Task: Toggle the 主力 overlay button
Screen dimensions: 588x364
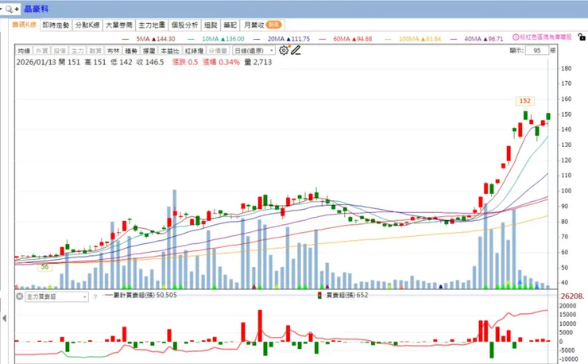Action: click(x=78, y=51)
